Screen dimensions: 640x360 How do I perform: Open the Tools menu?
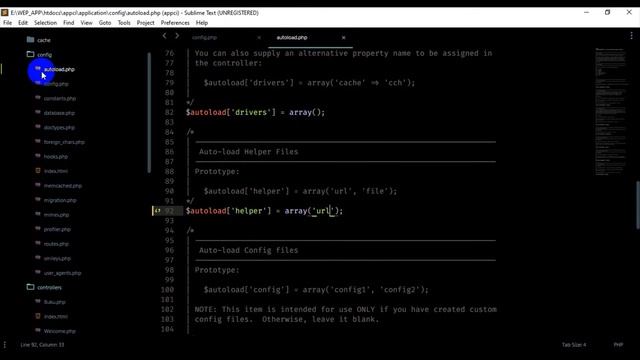tap(124, 23)
